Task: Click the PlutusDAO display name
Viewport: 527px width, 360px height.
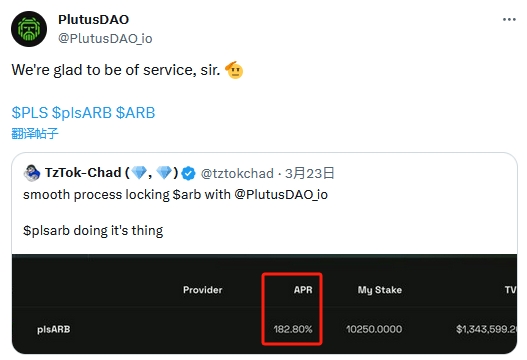Action: click(93, 19)
